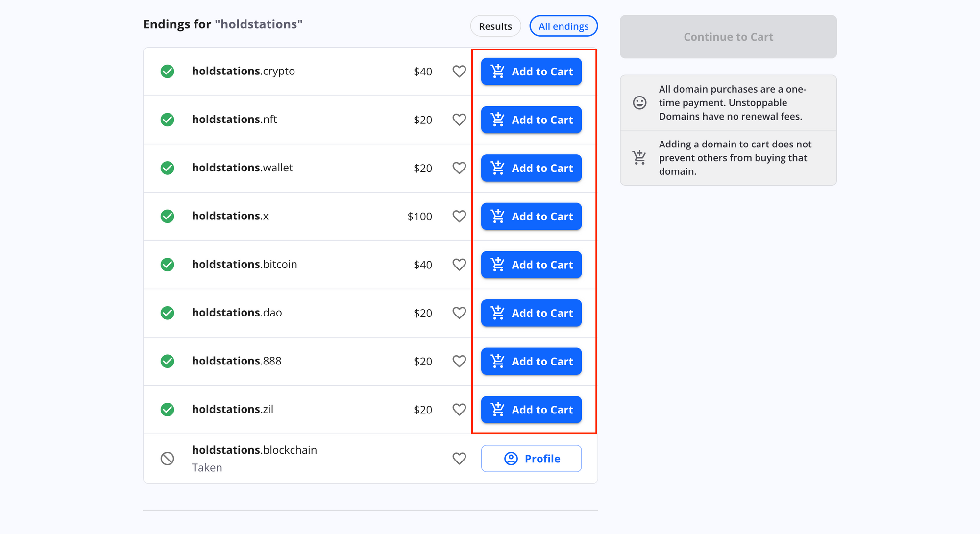Add holdstations.bitcoin to cart
The image size is (980, 534).
[x=531, y=265]
